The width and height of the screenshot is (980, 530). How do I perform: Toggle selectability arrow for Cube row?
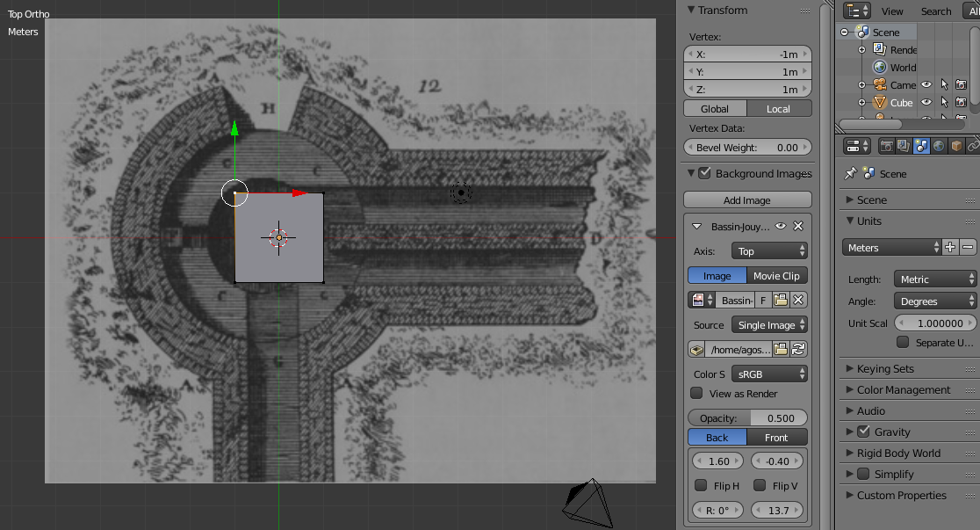944,102
